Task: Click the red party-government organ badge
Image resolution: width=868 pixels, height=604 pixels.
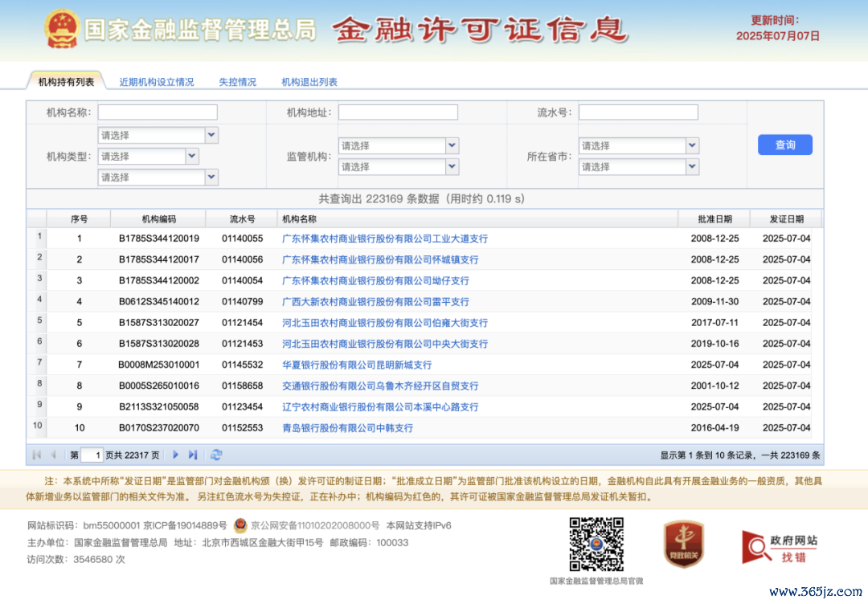Action: click(684, 545)
